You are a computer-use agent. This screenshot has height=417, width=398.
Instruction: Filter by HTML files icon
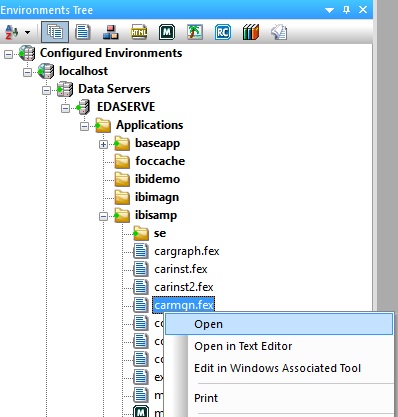139,32
